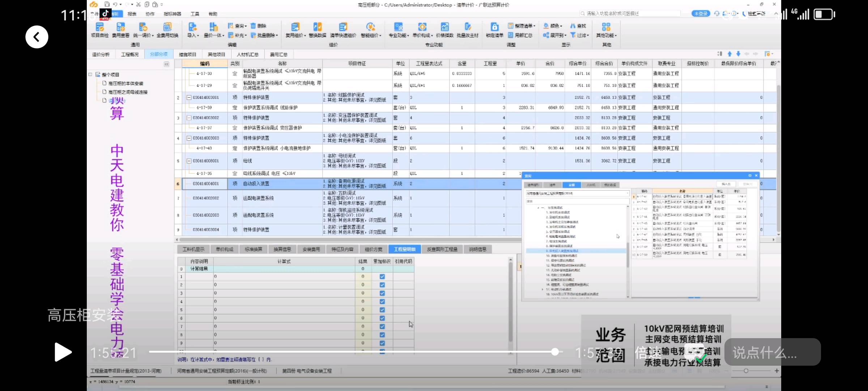
Task: Click the 价格指数 chart icon
Action: (x=445, y=27)
